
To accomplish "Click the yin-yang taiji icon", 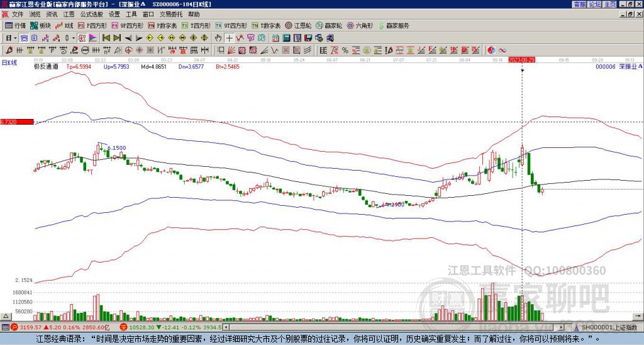I will coord(491,50).
